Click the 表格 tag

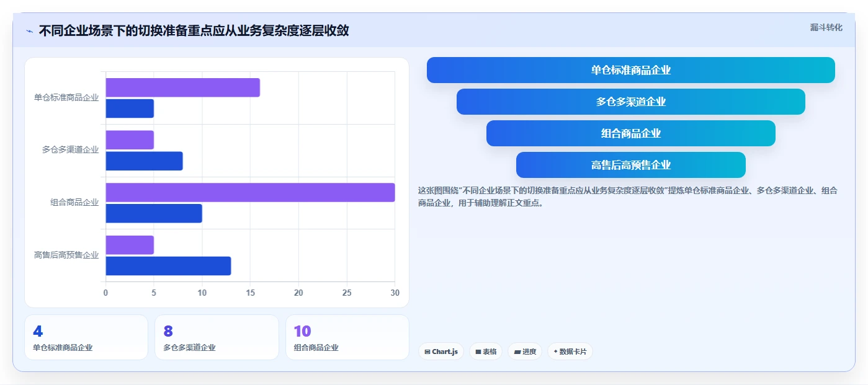click(x=486, y=352)
